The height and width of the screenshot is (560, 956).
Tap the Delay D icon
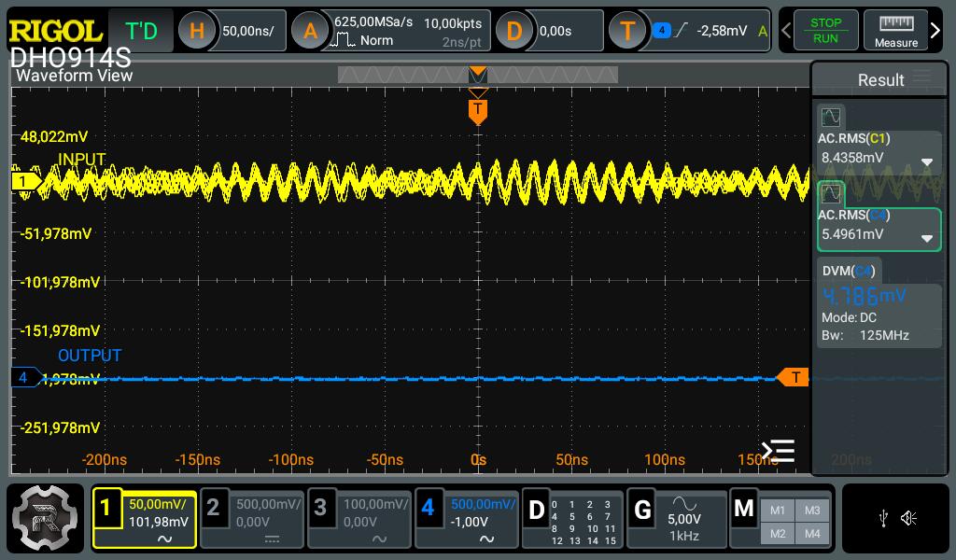coord(514,31)
